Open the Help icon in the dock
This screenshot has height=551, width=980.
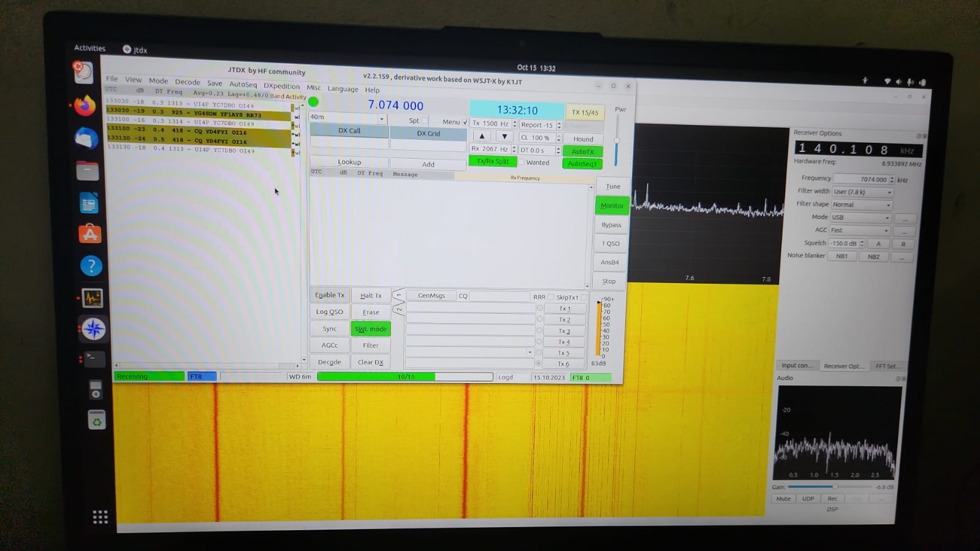(x=91, y=265)
